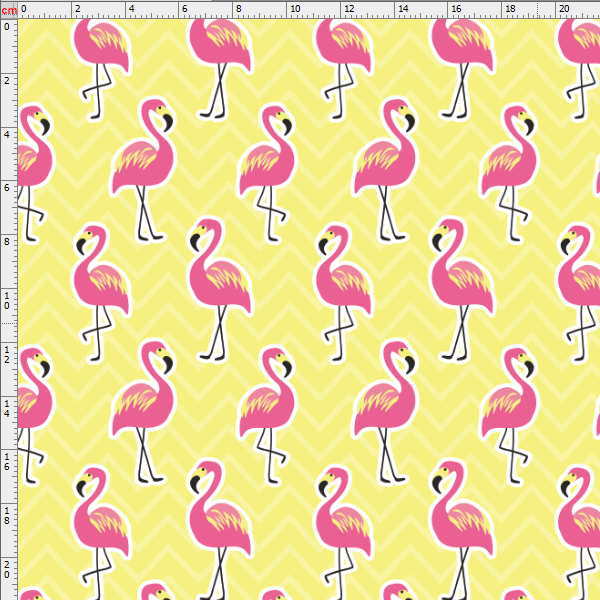Click the '2' mark on the vertical ruler

tap(7, 81)
